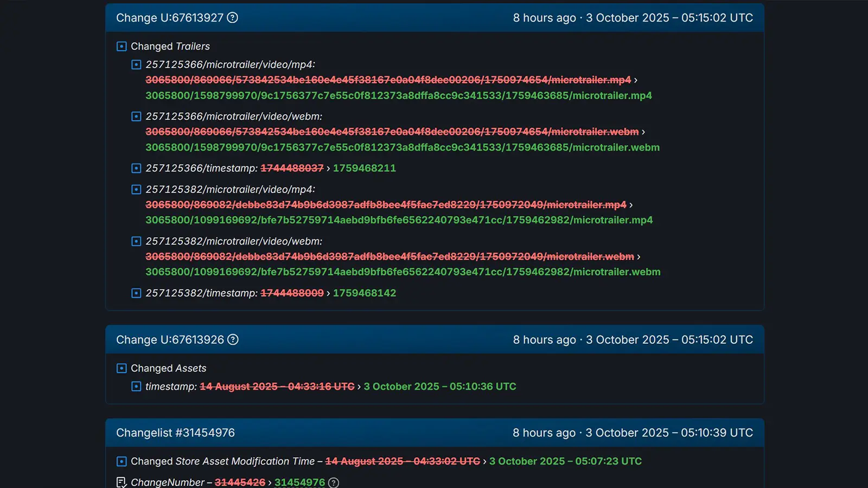The height and width of the screenshot is (488, 868).
Task: Click help icon beside Change U:67613926
Action: tap(233, 340)
